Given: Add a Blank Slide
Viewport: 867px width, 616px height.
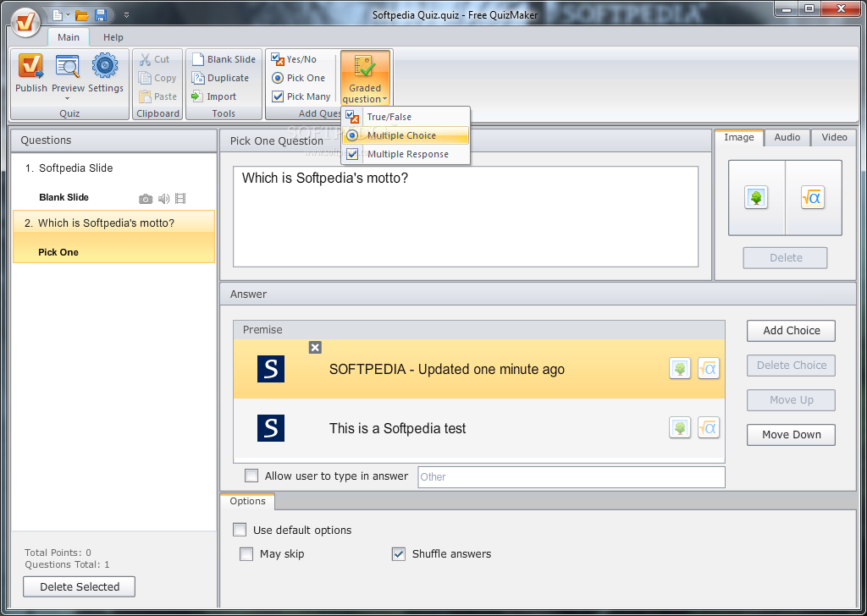Looking at the screenshot, I should coord(224,59).
